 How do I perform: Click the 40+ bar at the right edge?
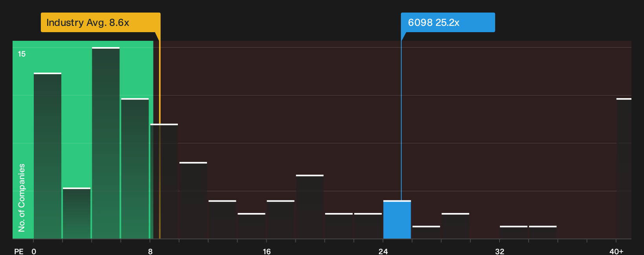click(x=624, y=168)
